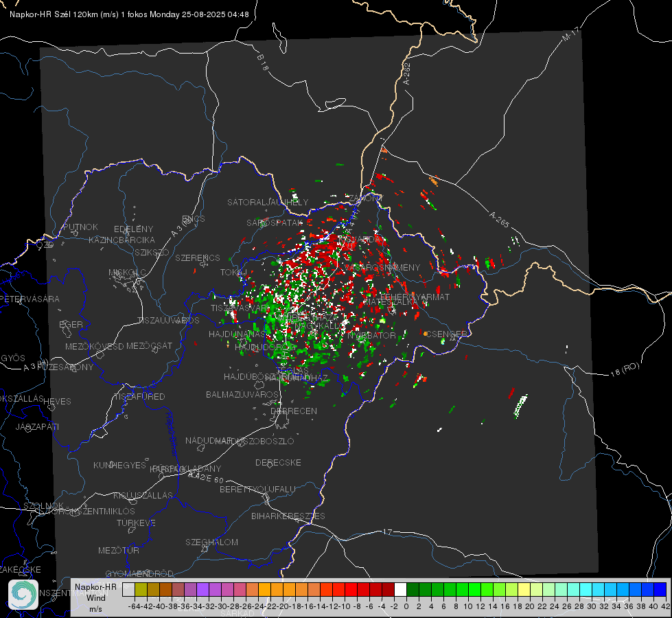The height and width of the screenshot is (618, 672).
Task: Click the MEZŐTÚR town label
Action: (x=119, y=550)
